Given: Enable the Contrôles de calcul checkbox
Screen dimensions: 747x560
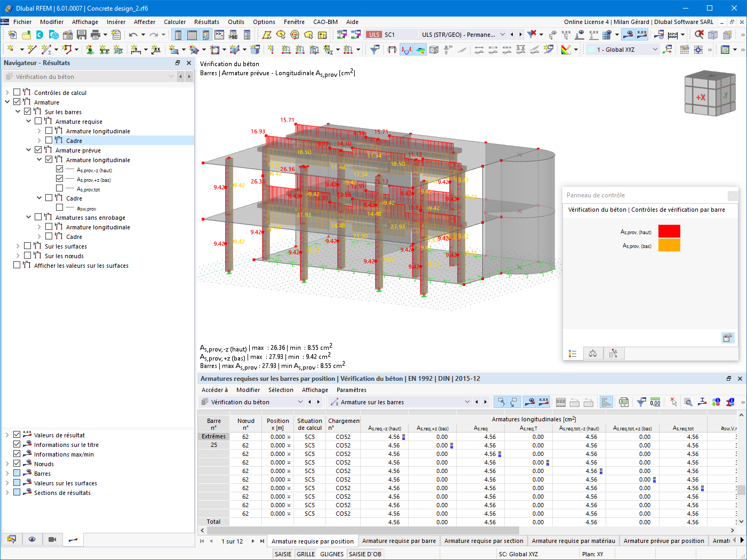Looking at the screenshot, I should [x=17, y=93].
